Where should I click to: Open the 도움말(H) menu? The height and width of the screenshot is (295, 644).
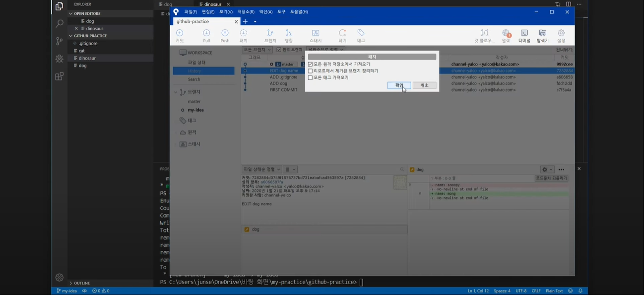(x=299, y=12)
